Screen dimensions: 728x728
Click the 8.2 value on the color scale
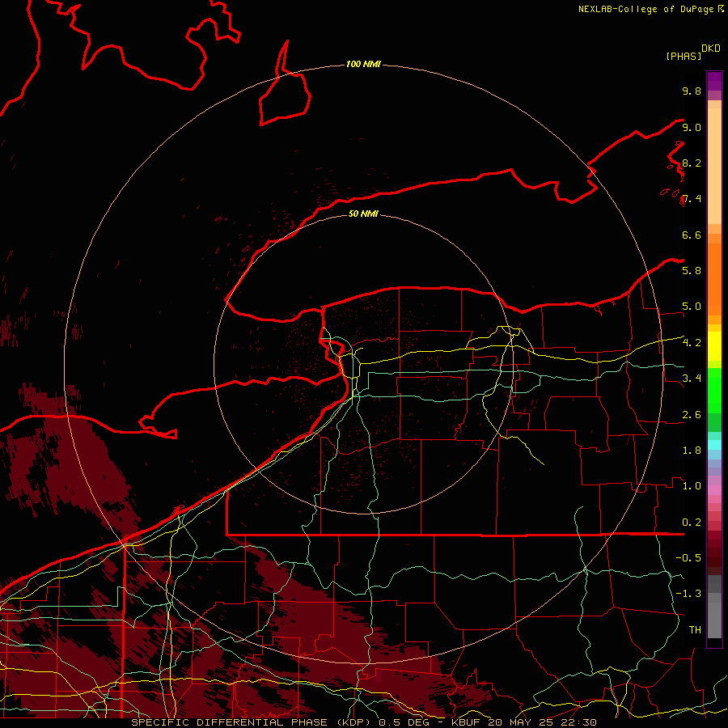pyautogui.click(x=692, y=163)
